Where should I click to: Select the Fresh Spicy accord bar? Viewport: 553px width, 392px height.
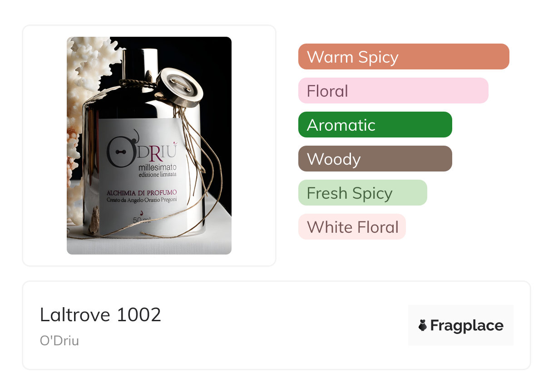pos(363,193)
